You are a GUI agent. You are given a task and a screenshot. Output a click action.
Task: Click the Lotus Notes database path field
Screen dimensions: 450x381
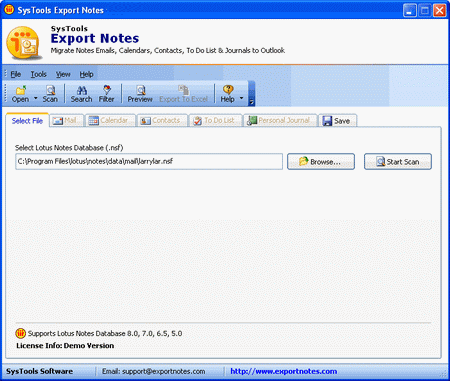click(149, 162)
